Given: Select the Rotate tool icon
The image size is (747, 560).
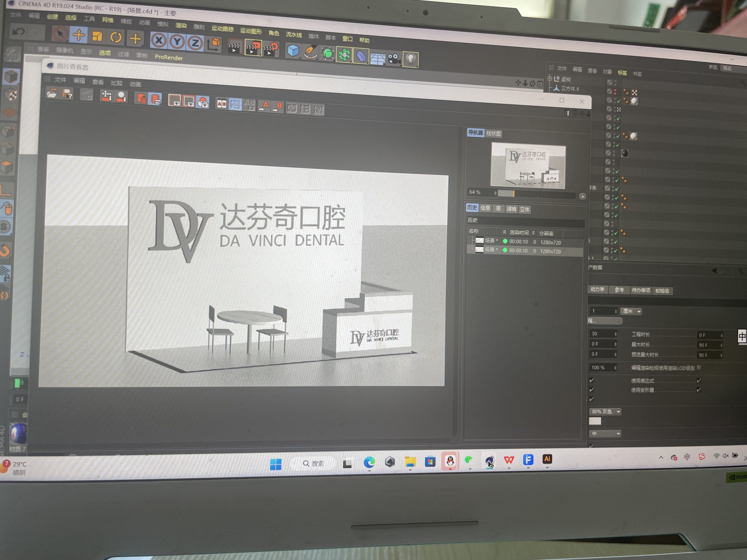Looking at the screenshot, I should (116, 37).
